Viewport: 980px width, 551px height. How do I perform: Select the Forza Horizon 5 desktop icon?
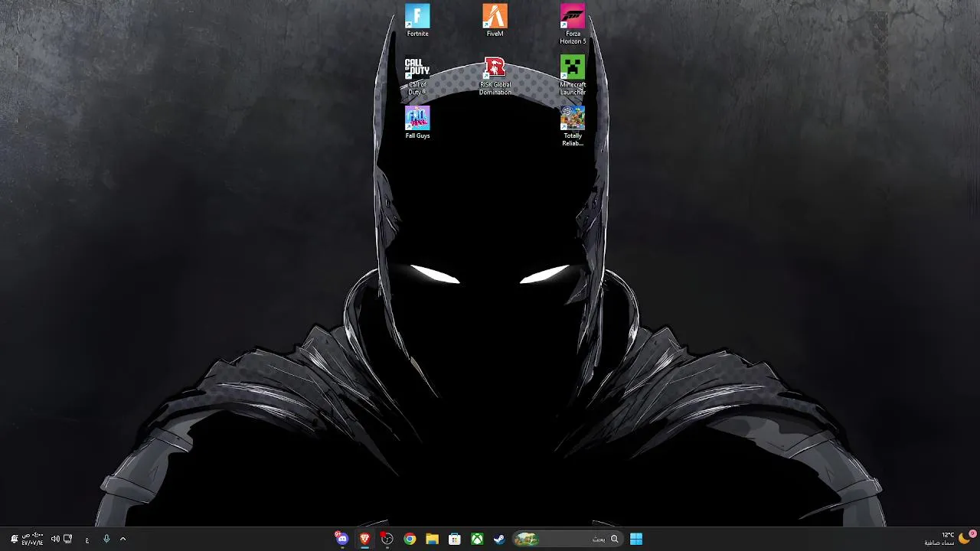click(573, 24)
